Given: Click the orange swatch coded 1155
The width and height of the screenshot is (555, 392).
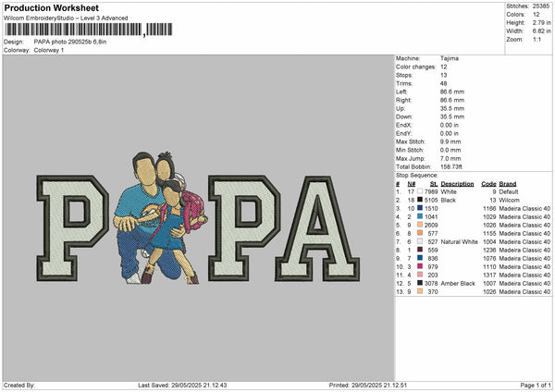Looking at the screenshot, I should pyautogui.click(x=418, y=233).
